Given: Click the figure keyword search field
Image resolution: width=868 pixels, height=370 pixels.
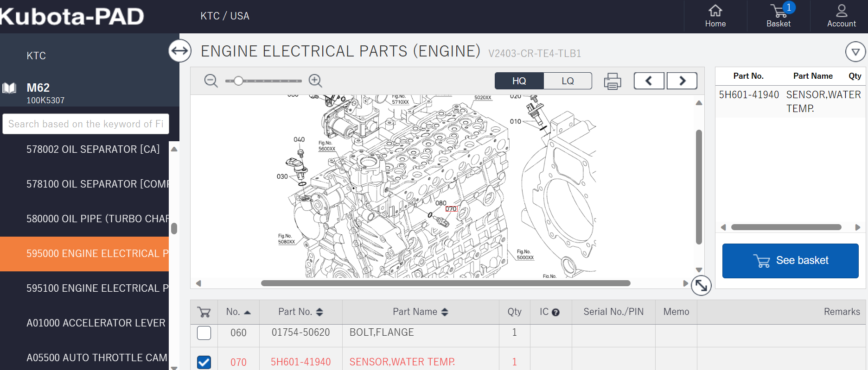Looking at the screenshot, I should (x=86, y=124).
